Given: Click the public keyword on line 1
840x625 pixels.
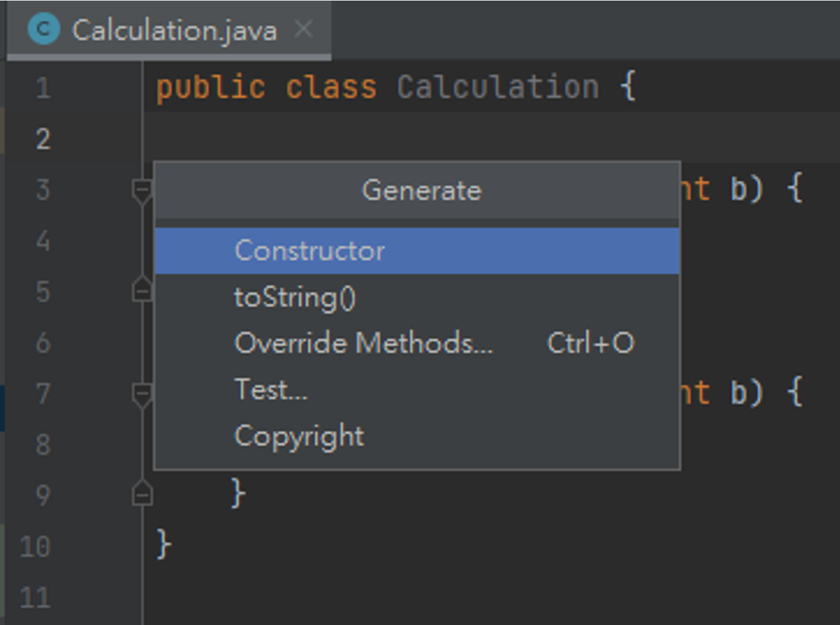Looking at the screenshot, I should 210,87.
